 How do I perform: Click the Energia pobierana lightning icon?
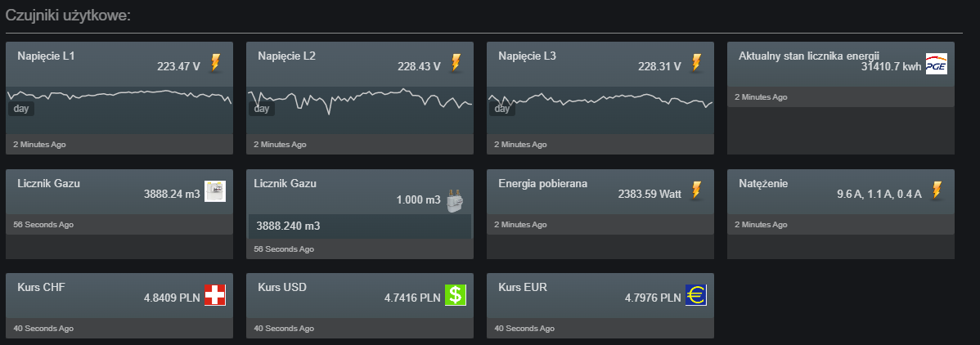pos(695,190)
